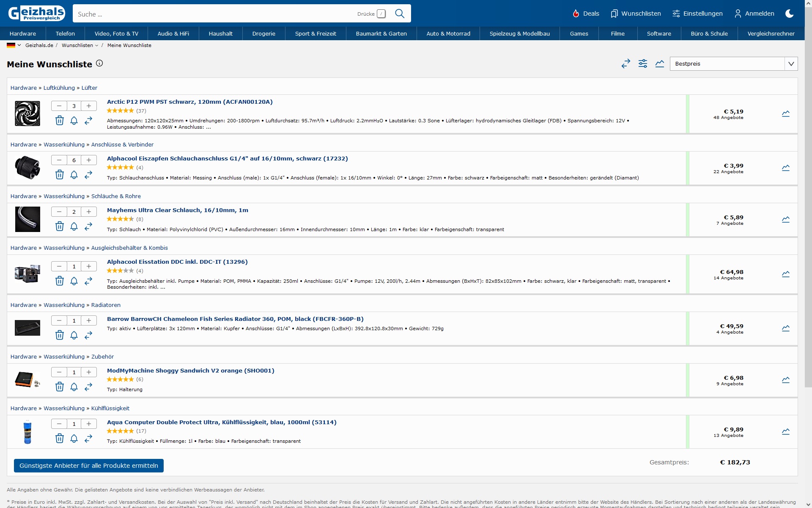This screenshot has width=812, height=508.
Task: Toggle dark mode moon icon
Action: [789, 14]
